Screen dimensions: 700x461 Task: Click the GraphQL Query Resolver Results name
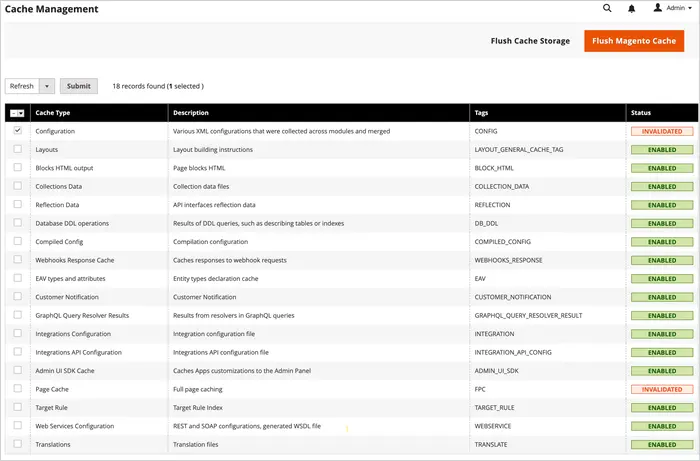pos(82,316)
